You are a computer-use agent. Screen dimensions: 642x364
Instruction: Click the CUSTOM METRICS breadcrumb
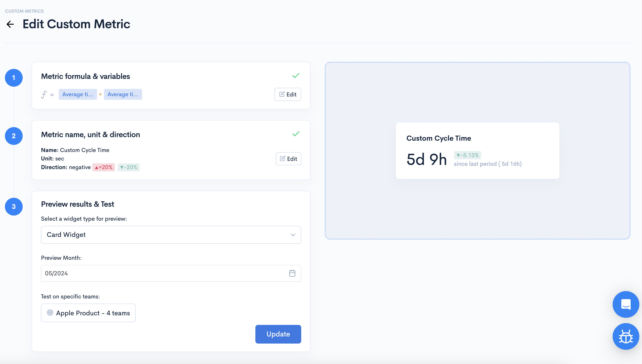point(24,11)
